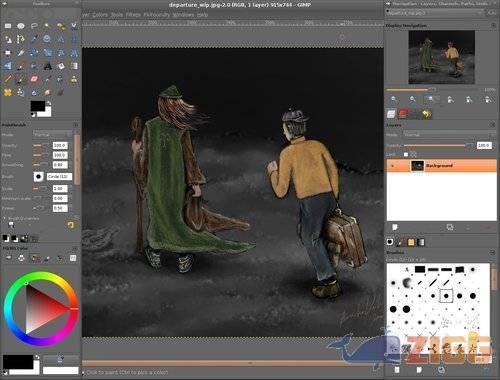Select the Move tool
The width and height of the screenshot is (500, 380).
tap(74, 39)
